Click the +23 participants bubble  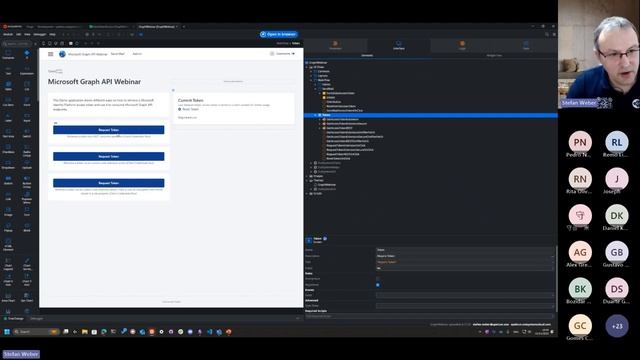[617, 326]
